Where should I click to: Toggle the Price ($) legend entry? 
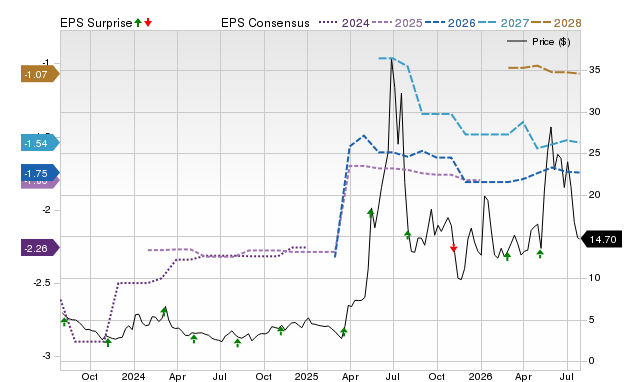pyautogui.click(x=539, y=42)
